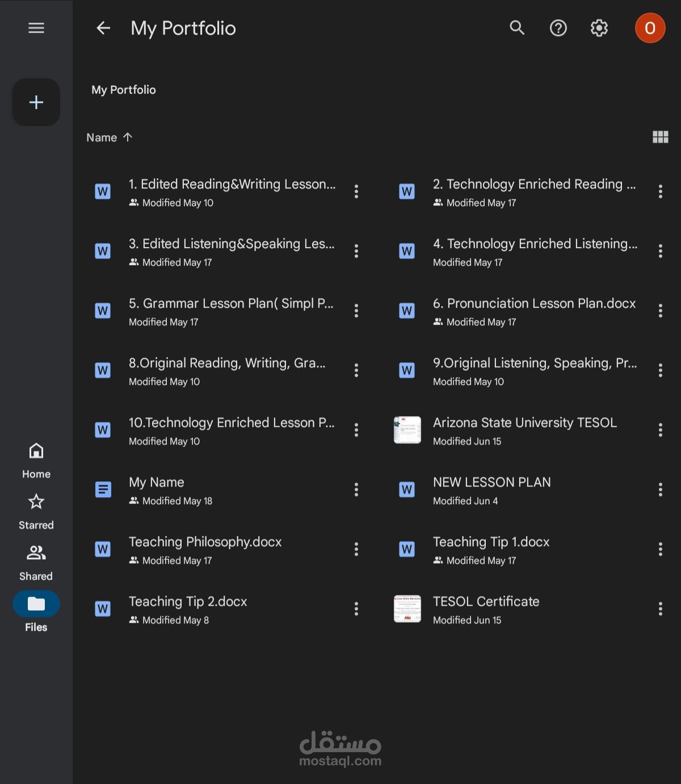681x784 pixels.
Task: Open the orange account avatar
Action: click(650, 28)
